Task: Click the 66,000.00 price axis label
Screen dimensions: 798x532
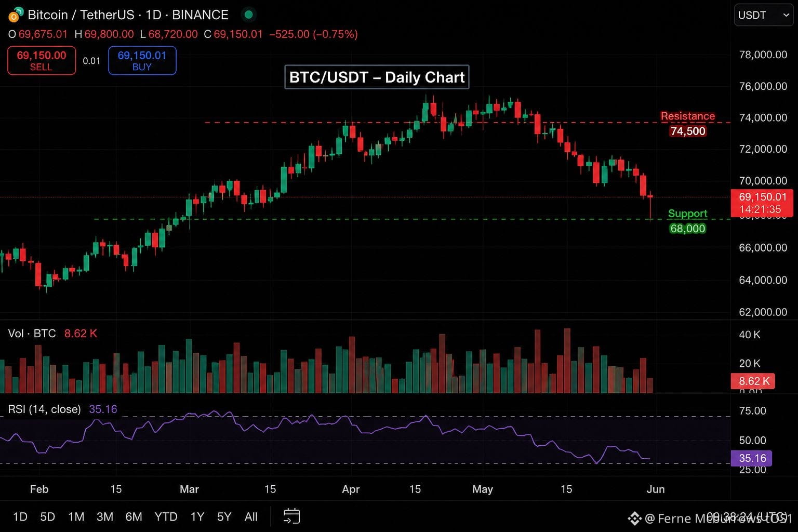Action: [x=763, y=248]
